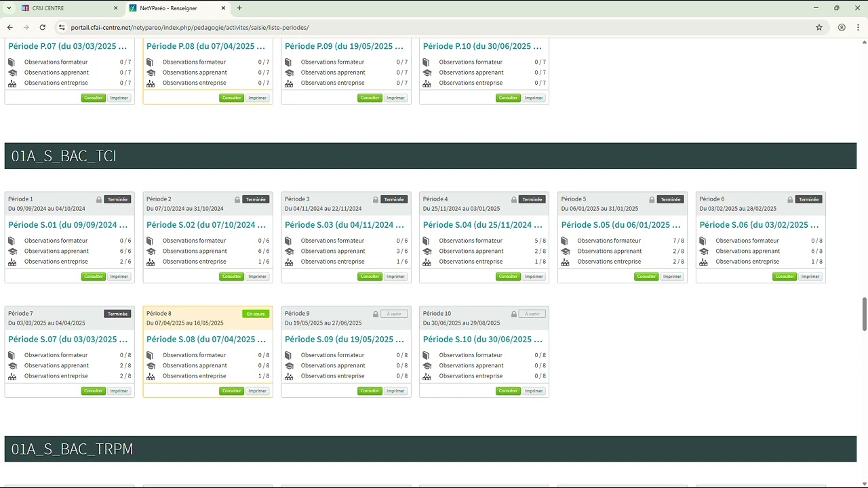Click the lock icon of Période 5

click(x=652, y=199)
